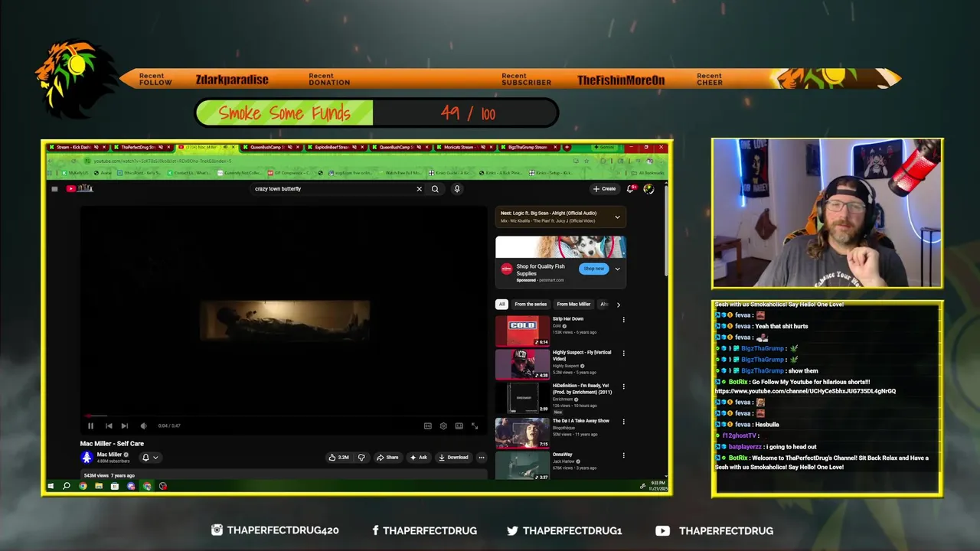Open File Explorer from the taskbar
980x551 pixels.
click(99, 486)
